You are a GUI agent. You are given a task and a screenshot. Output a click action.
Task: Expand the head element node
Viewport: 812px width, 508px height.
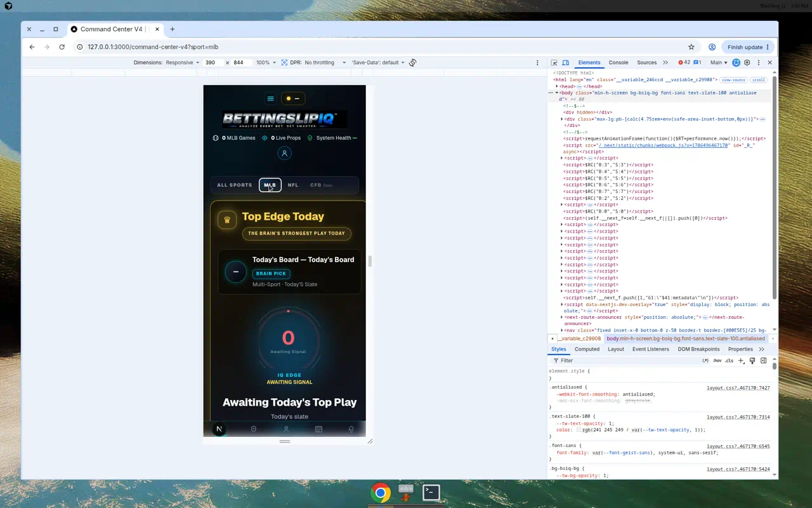(x=557, y=86)
